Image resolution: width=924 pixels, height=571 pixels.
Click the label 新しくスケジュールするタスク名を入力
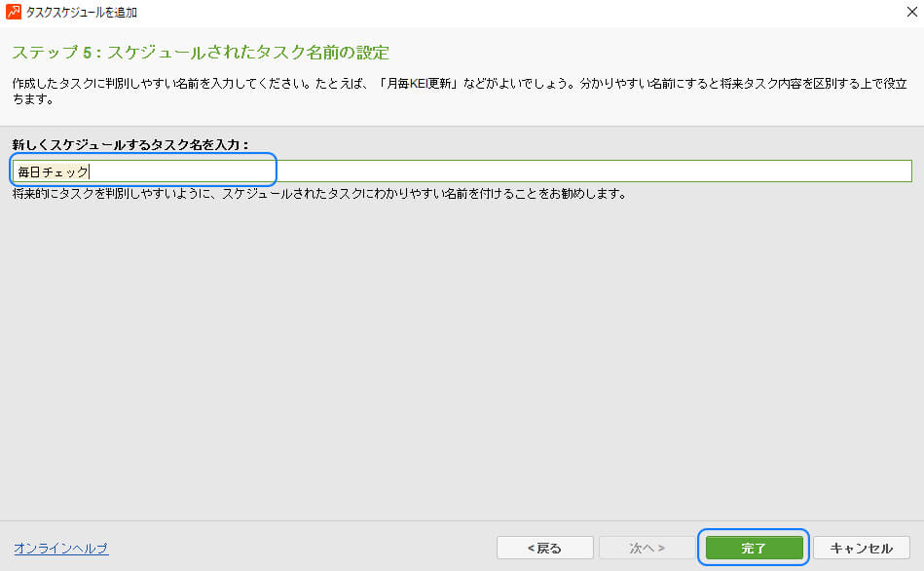(x=130, y=144)
